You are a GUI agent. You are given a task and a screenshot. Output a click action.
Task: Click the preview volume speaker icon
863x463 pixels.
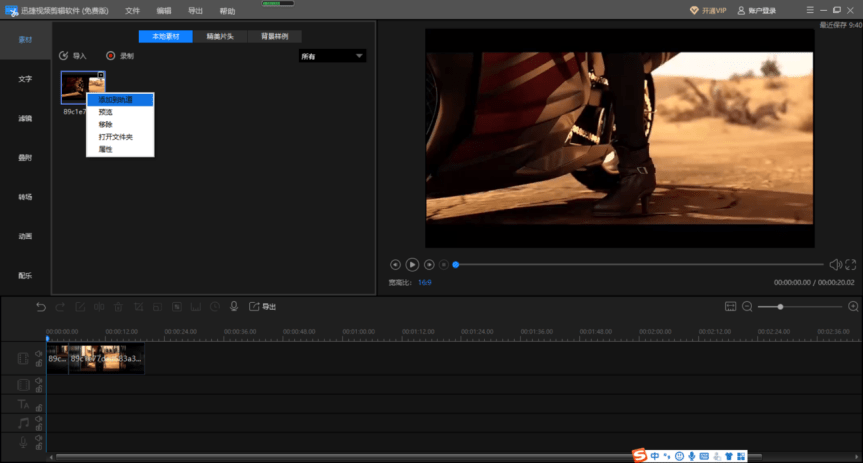pos(835,265)
